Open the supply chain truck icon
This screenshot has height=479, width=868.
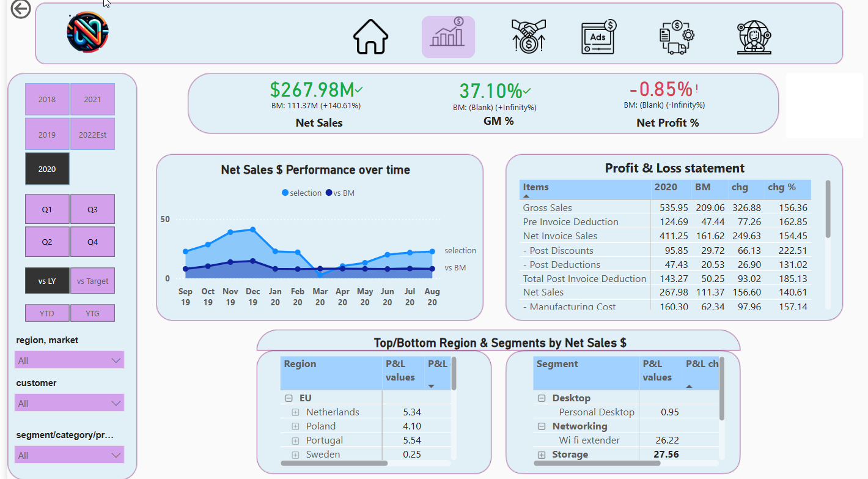(677, 37)
